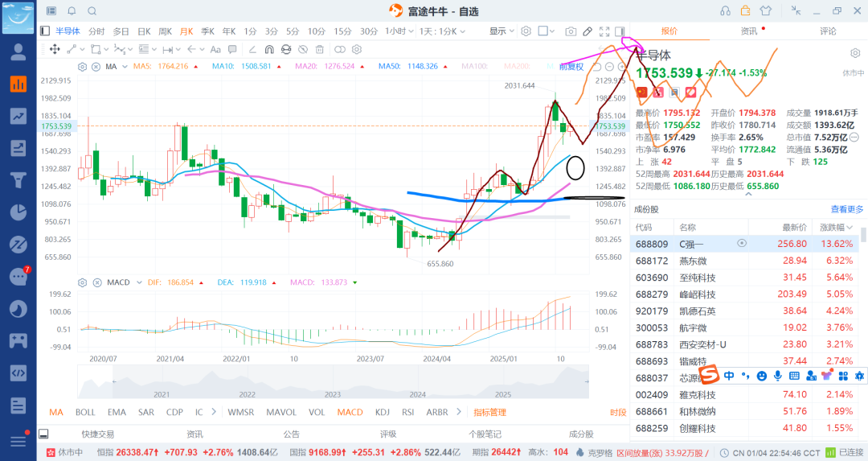Switch to 周K chart period
The image size is (868, 461).
click(x=165, y=31)
